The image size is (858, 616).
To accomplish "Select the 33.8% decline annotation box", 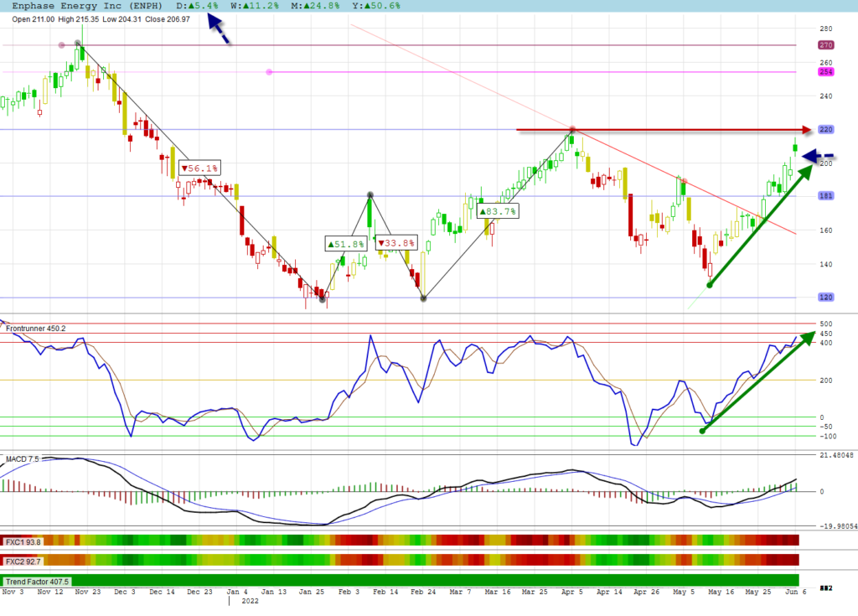I will pos(396,242).
